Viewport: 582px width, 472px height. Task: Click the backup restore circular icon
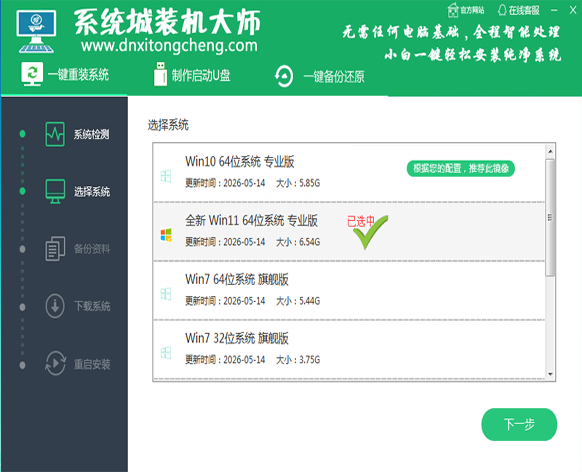click(x=284, y=76)
